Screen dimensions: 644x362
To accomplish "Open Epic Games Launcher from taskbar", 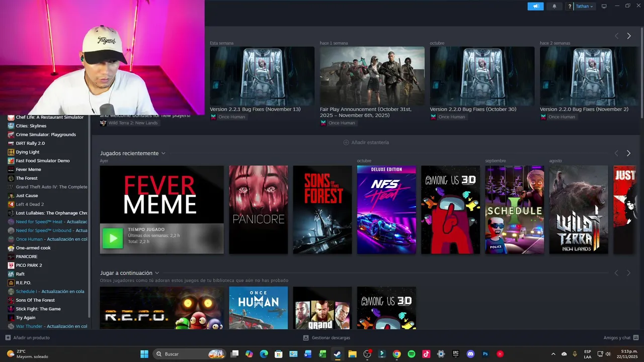I will [456, 354].
